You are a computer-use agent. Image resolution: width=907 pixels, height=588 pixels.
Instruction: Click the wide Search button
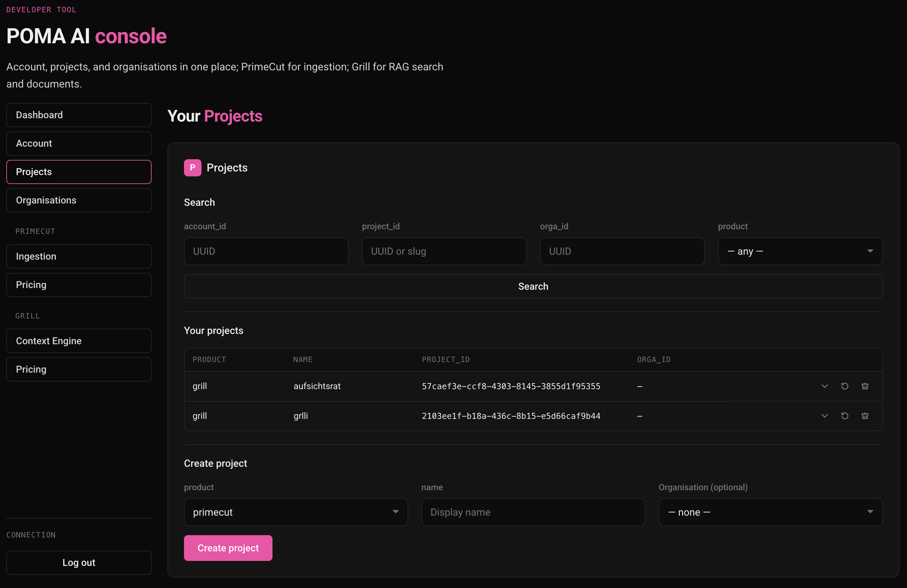click(x=533, y=286)
